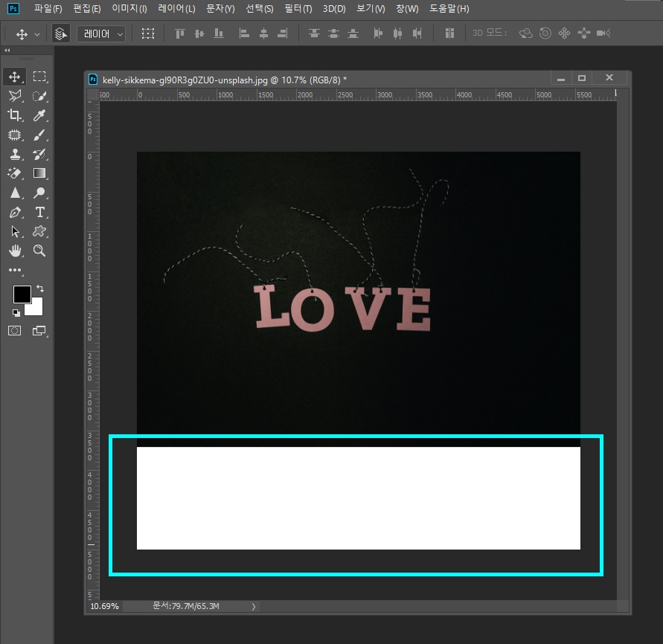Select the Patch healing tool

tap(15, 135)
